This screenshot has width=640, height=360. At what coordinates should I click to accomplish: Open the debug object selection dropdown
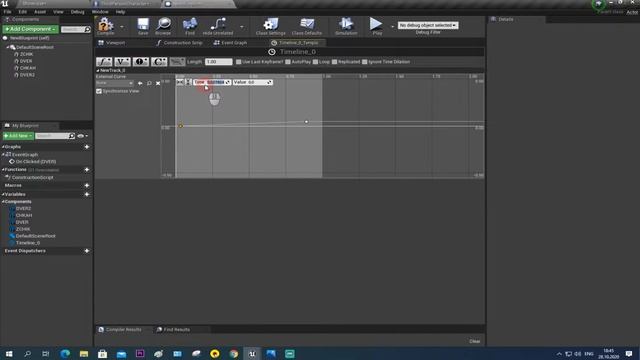[x=428, y=25]
